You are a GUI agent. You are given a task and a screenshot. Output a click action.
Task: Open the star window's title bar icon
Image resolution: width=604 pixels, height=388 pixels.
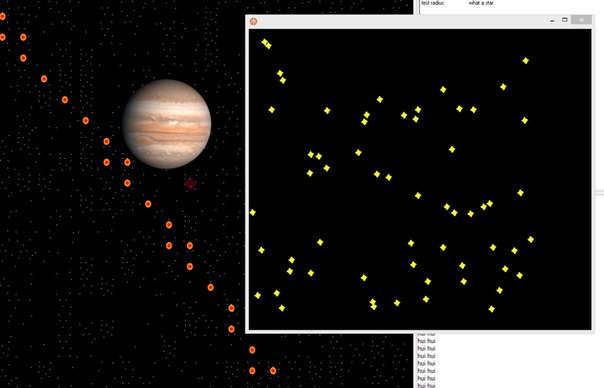(253, 21)
